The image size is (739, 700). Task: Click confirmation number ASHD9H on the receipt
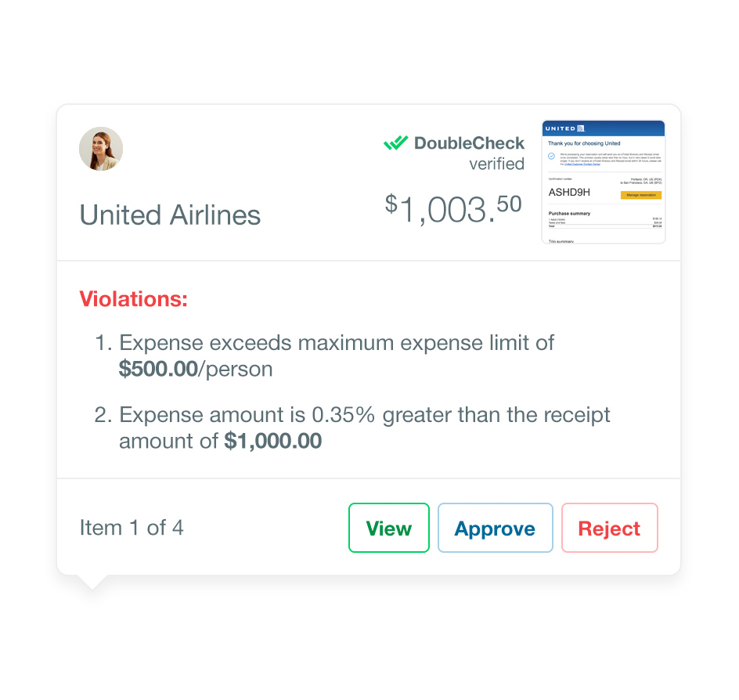click(569, 192)
